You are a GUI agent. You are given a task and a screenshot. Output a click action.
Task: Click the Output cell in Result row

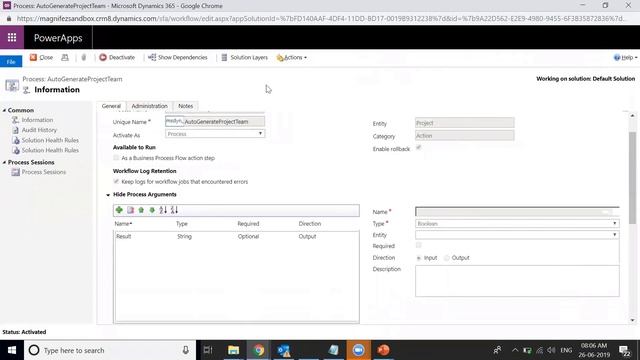pyautogui.click(x=307, y=236)
